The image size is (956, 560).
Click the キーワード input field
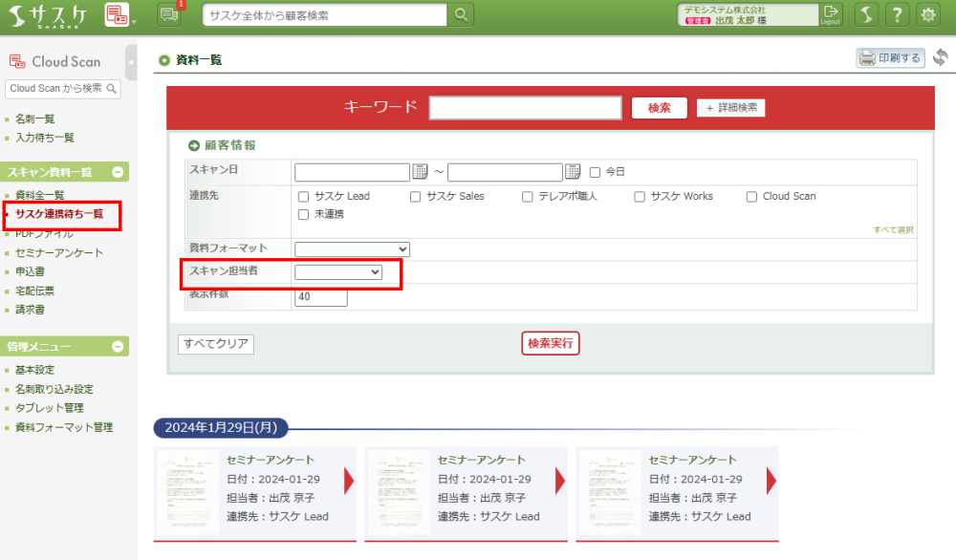(525, 108)
